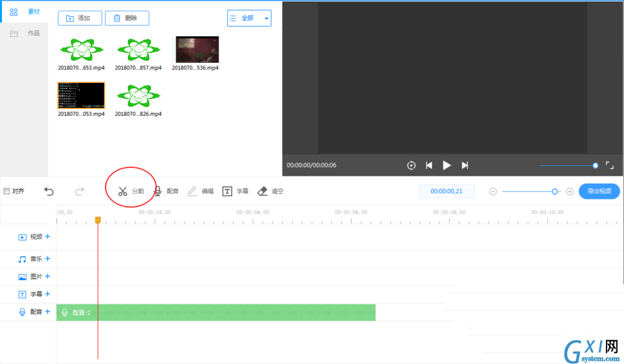Screen dimensions: 624x364
Task: Click the 视频 track video icon
Action: [x=22, y=237]
